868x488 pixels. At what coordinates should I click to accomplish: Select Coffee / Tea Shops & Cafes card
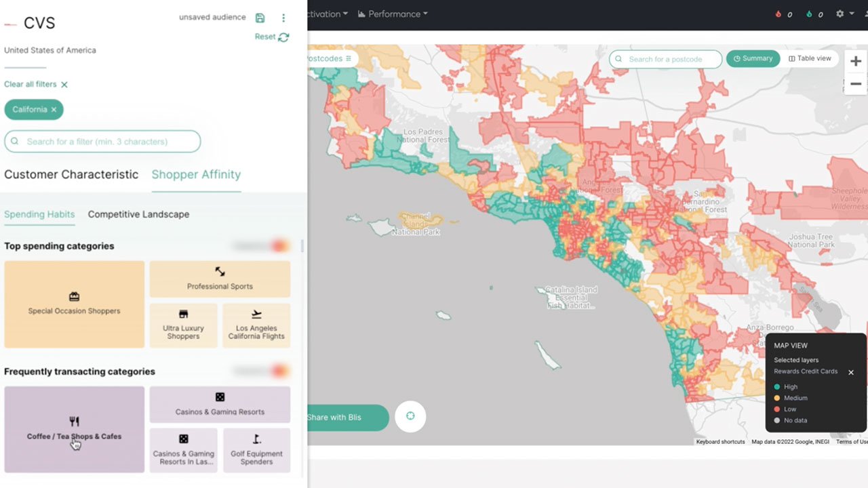[75, 430]
